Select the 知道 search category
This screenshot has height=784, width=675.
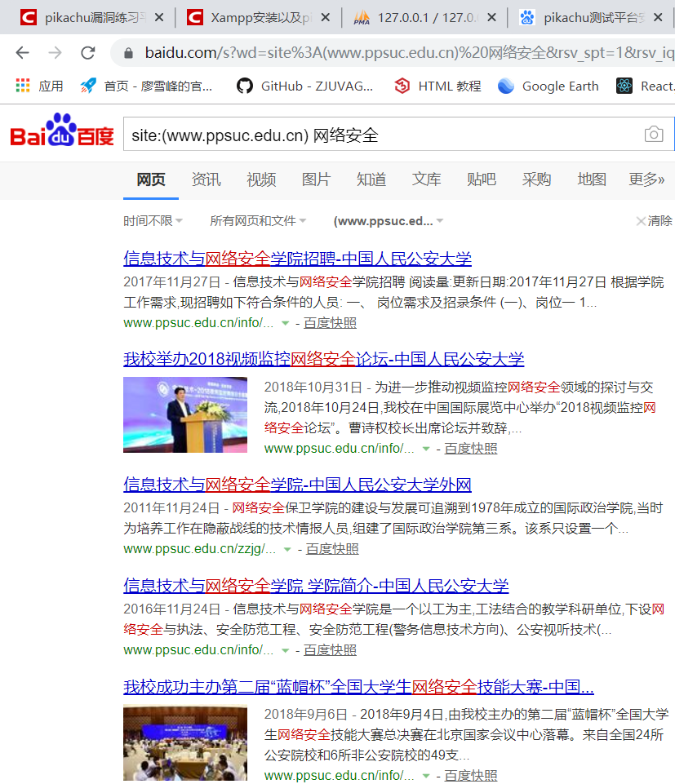pyautogui.click(x=371, y=179)
